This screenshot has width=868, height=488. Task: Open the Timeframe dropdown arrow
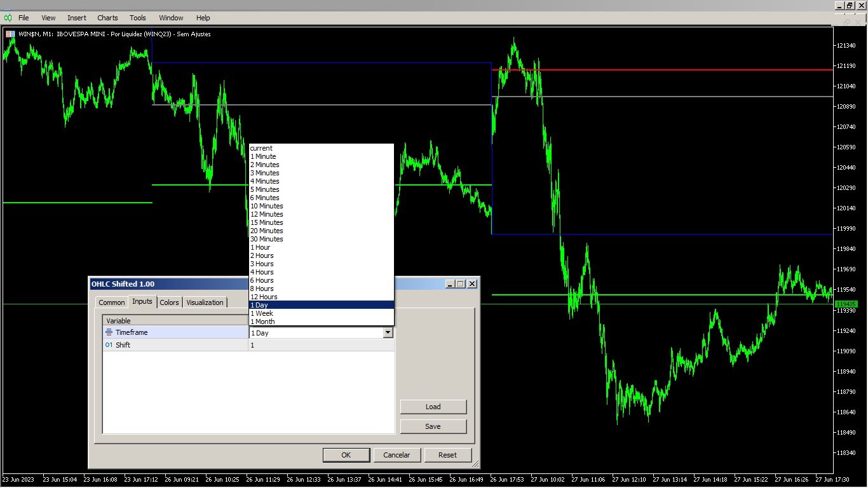coord(388,332)
